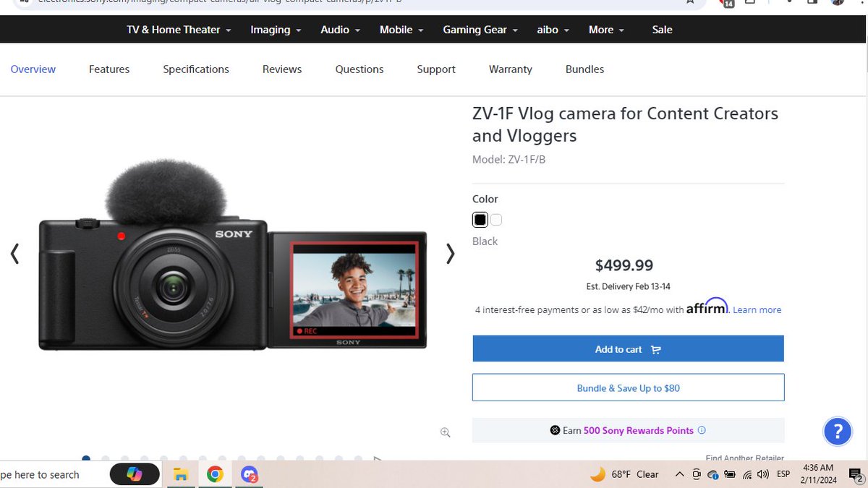Click Find Another Retailer link

coord(745,458)
